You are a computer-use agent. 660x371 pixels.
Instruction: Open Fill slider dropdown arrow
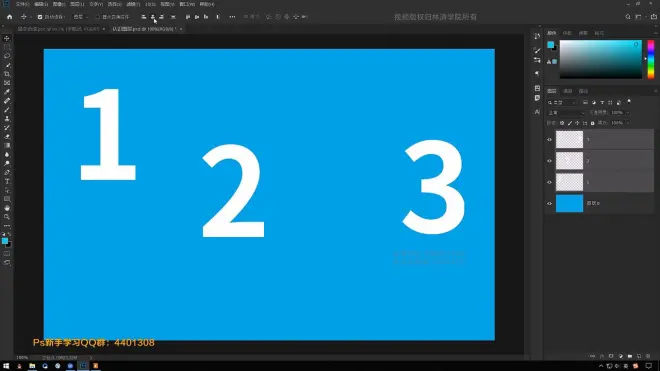(x=627, y=123)
